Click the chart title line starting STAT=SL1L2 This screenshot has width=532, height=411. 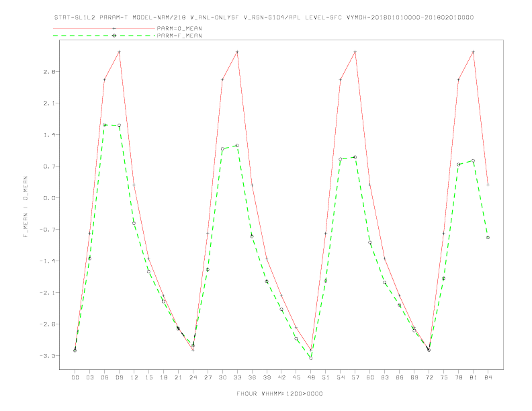coord(263,17)
